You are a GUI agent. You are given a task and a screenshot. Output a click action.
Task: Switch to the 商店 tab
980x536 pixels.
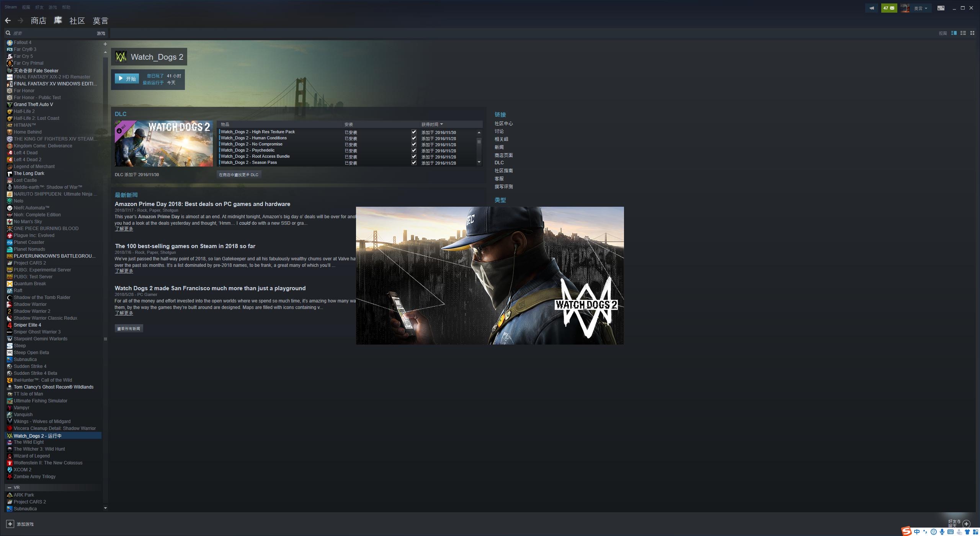pos(38,21)
